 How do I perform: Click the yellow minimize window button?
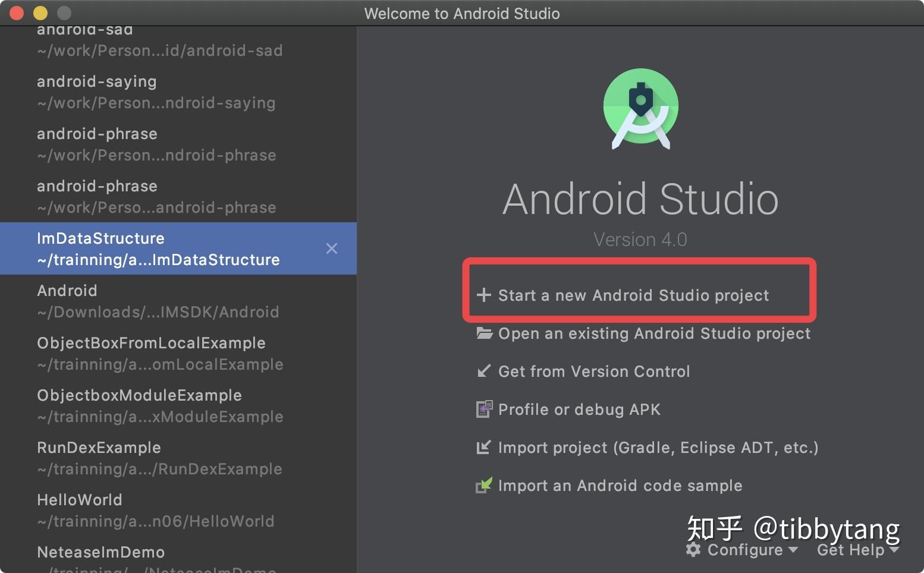(x=40, y=12)
